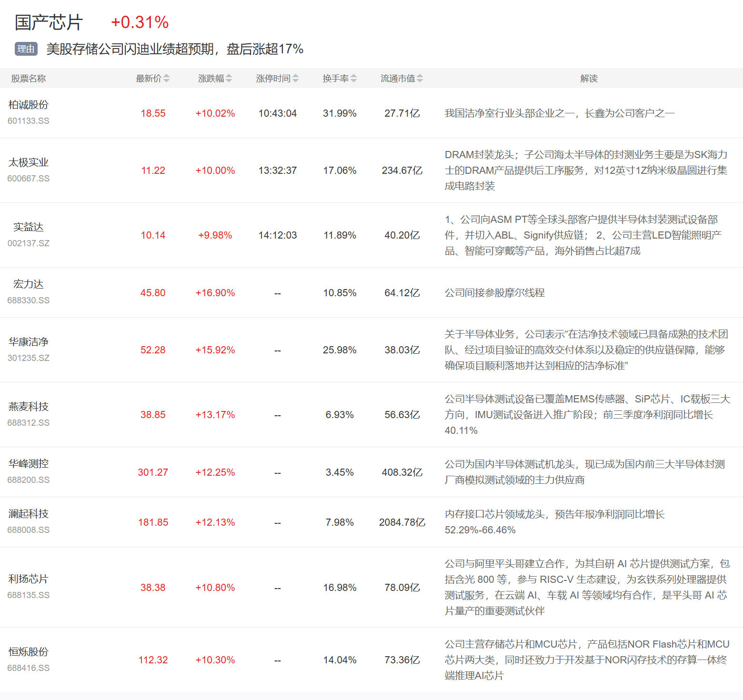
Task: Open 恒烁股份 stock page
Action: pyautogui.click(x=29, y=652)
